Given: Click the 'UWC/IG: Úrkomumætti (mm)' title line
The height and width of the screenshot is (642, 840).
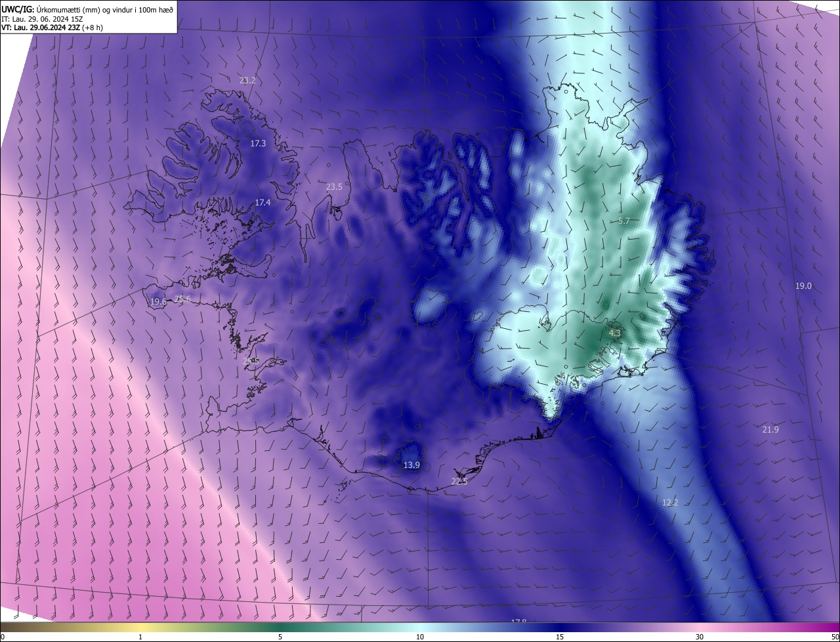Looking at the screenshot, I should 87,9.
